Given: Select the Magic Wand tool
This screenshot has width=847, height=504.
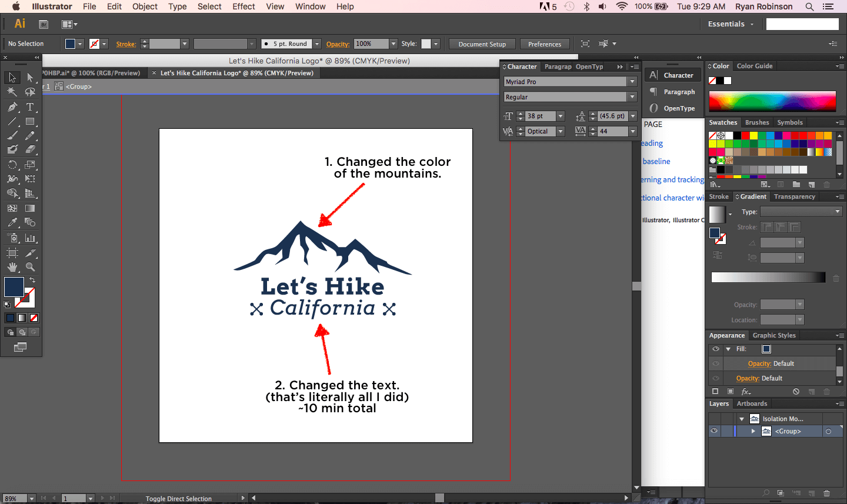Looking at the screenshot, I should (12, 92).
